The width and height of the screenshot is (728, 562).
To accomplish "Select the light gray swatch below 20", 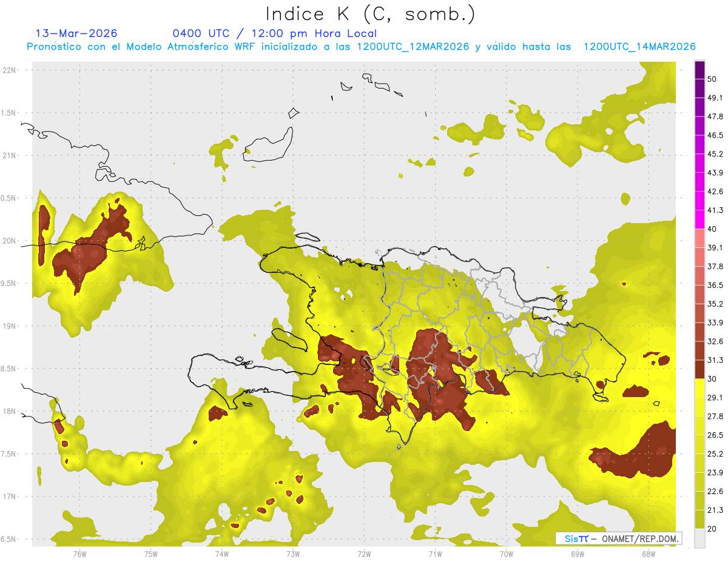I will pyautogui.click(x=699, y=538).
